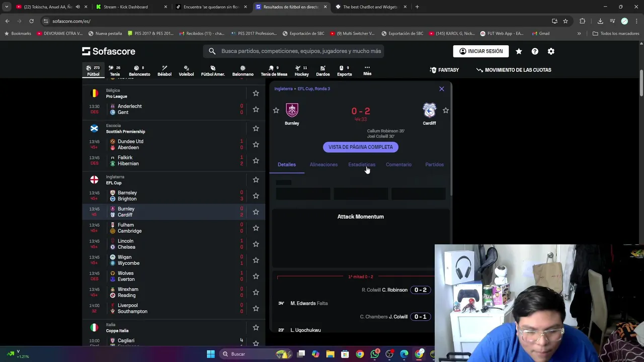Open the Béisbol sport category
The width and height of the screenshot is (644, 362).
165,71
